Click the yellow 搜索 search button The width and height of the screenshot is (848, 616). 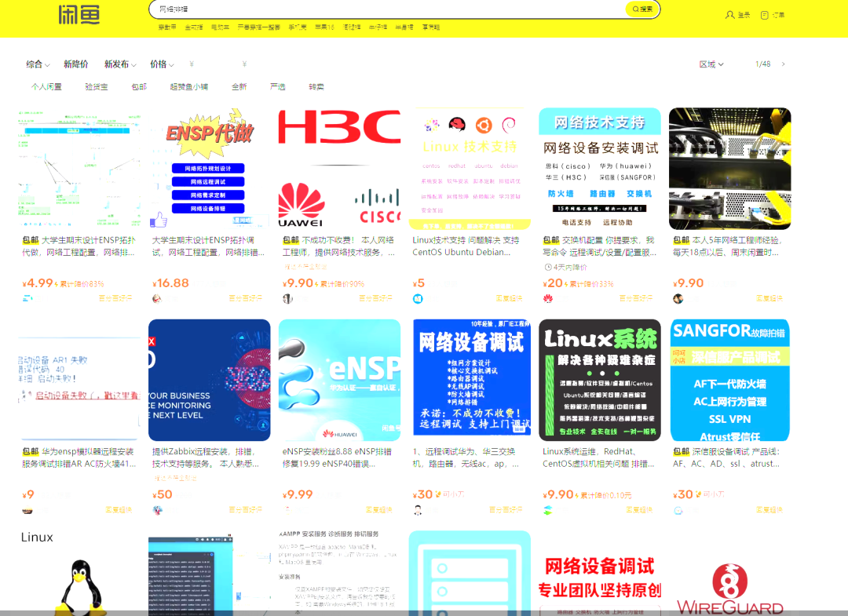642,9
